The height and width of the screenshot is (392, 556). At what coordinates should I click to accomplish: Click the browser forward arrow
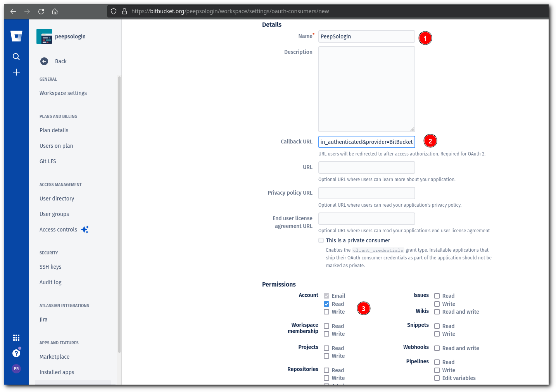pos(27,11)
